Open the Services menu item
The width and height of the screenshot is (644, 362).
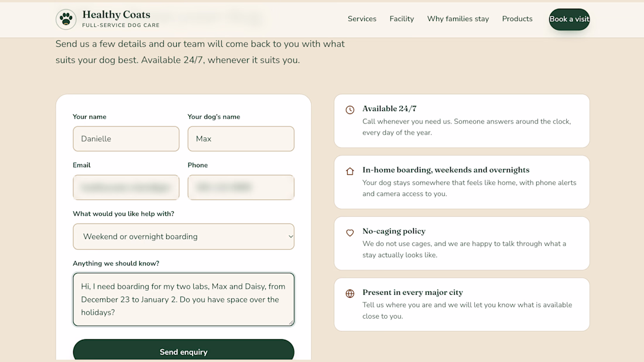[362, 19]
